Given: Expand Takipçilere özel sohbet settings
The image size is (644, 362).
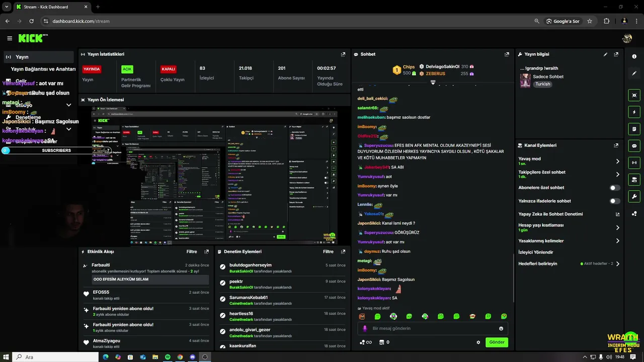Looking at the screenshot, I should [x=618, y=174].
